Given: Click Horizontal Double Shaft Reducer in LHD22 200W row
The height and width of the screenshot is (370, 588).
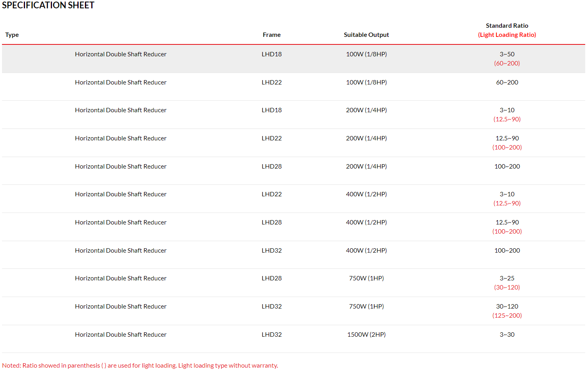Looking at the screenshot, I should click(x=121, y=138).
